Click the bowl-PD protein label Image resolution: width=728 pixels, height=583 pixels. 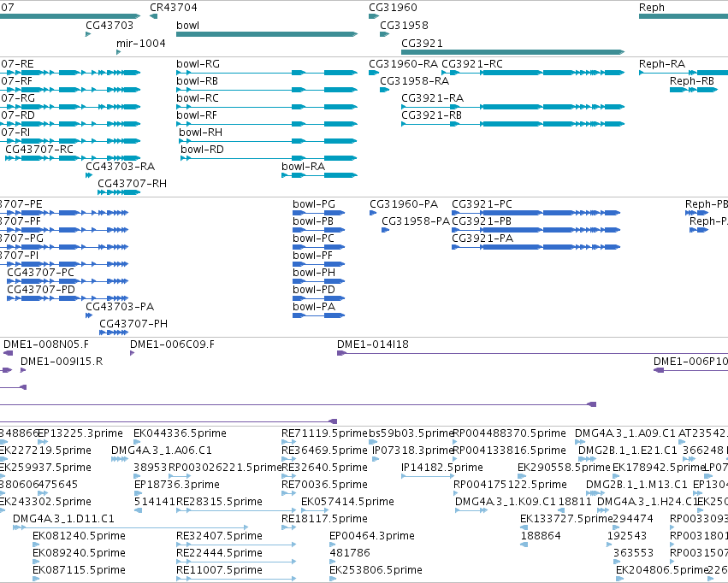[x=314, y=290]
